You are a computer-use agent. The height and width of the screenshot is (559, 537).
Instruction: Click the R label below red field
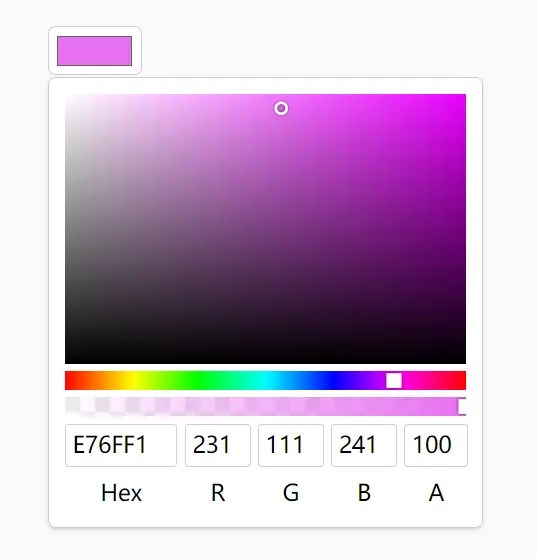pyautogui.click(x=218, y=493)
